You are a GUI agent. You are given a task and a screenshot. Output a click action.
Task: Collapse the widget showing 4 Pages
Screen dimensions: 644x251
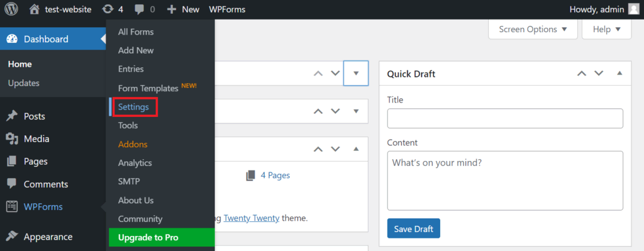point(356,148)
